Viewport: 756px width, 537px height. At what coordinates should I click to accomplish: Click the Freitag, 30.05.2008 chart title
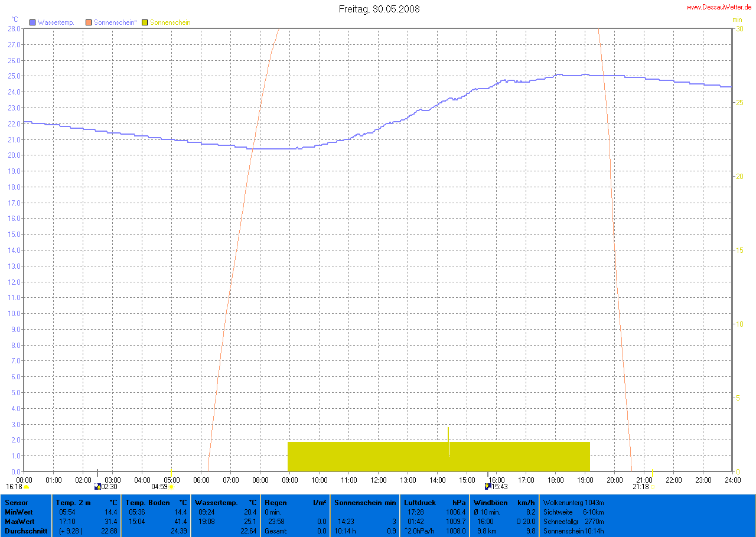379,9
